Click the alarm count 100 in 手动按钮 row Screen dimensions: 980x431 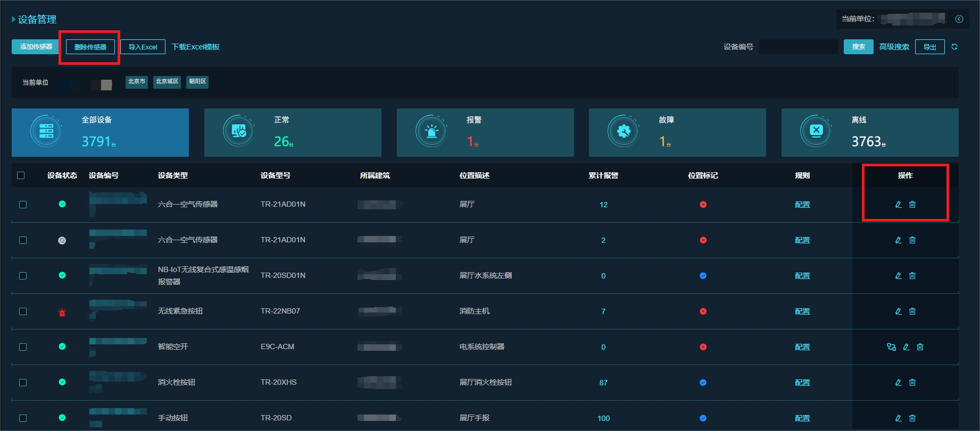(603, 418)
